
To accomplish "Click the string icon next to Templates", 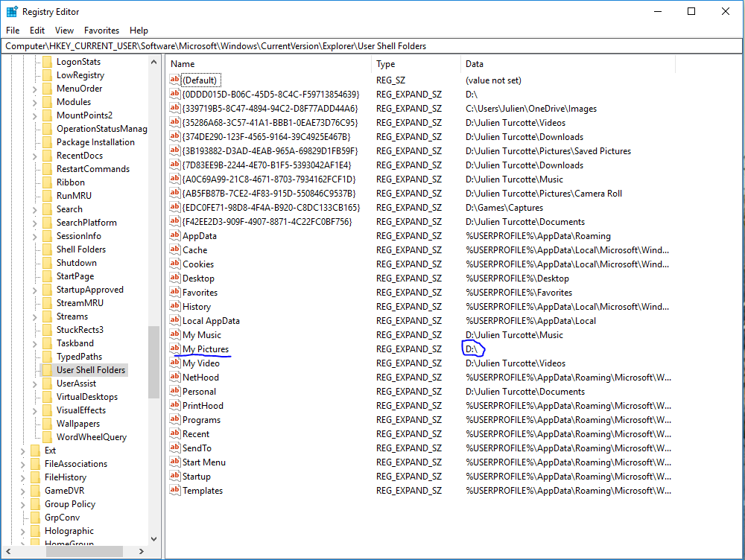I will [x=175, y=490].
